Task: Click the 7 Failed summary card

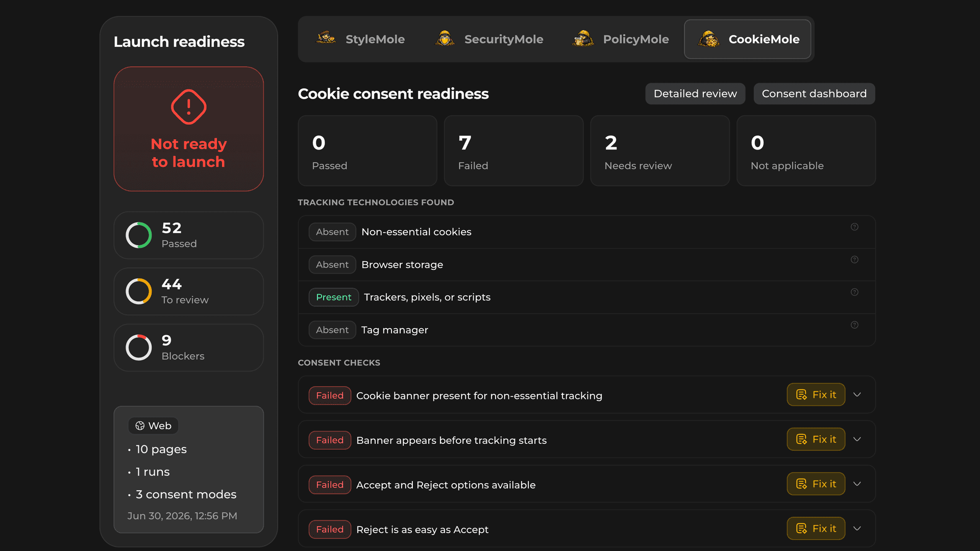Action: coord(513,151)
